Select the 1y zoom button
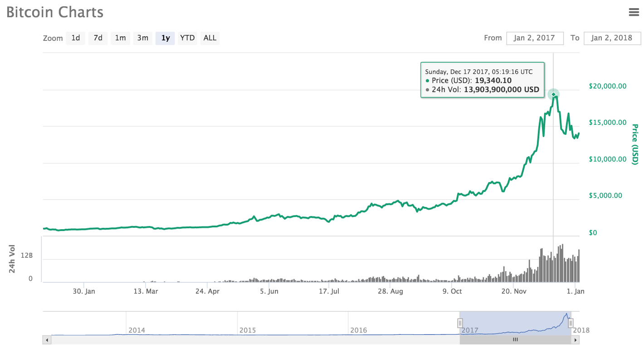Viewport: 644px width, 354px height. click(166, 38)
